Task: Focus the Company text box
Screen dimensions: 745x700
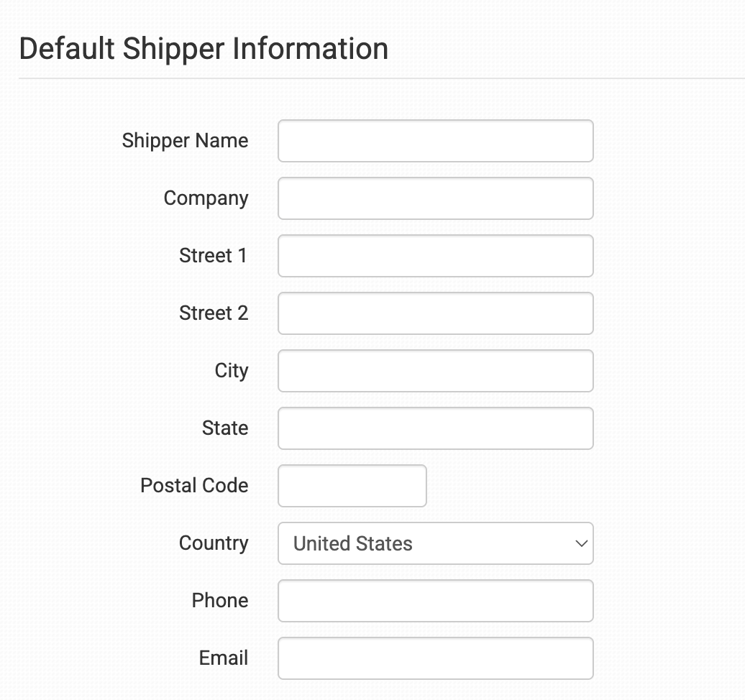Action: [x=435, y=198]
